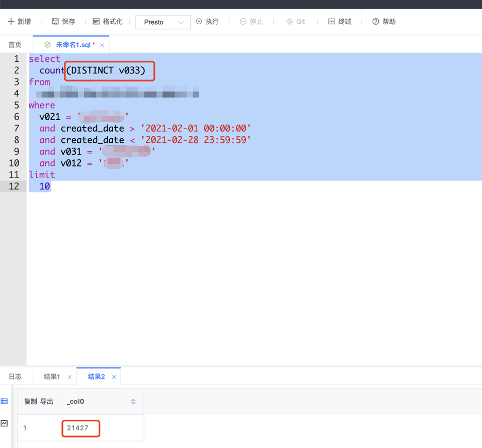The image size is (482, 448).
Task: Select the 结果2 tab
Action: coord(96,377)
